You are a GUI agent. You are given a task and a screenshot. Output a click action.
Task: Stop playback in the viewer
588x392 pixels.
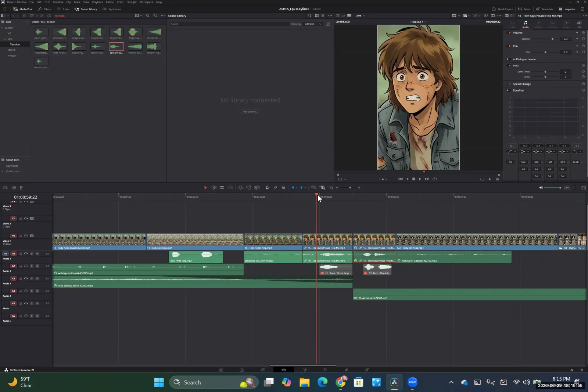(413, 179)
